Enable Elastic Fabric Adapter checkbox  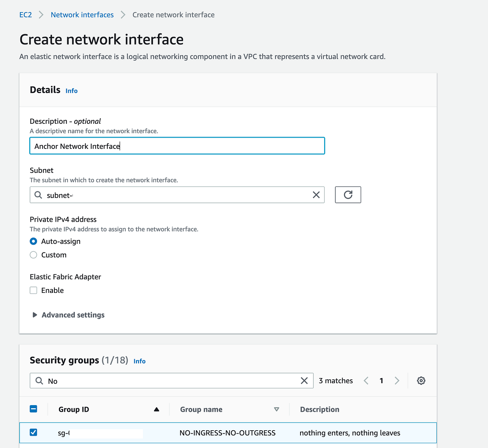33,290
